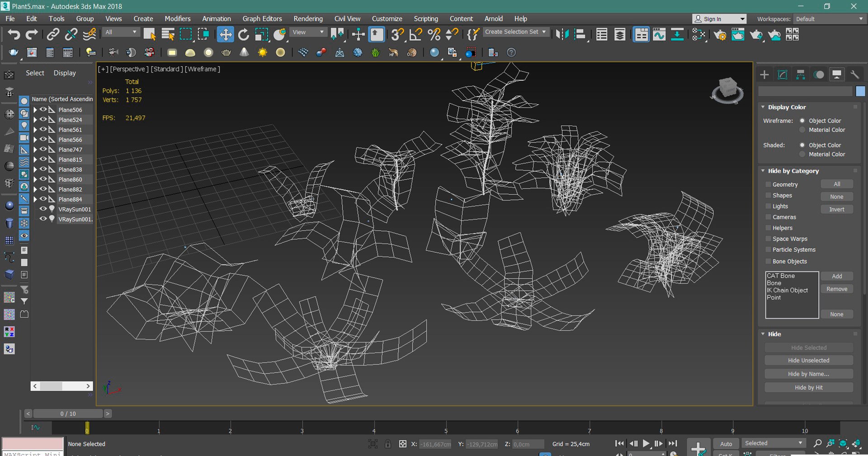Image resolution: width=868 pixels, height=456 pixels.
Task: Open the Scripting menu
Action: (x=426, y=19)
